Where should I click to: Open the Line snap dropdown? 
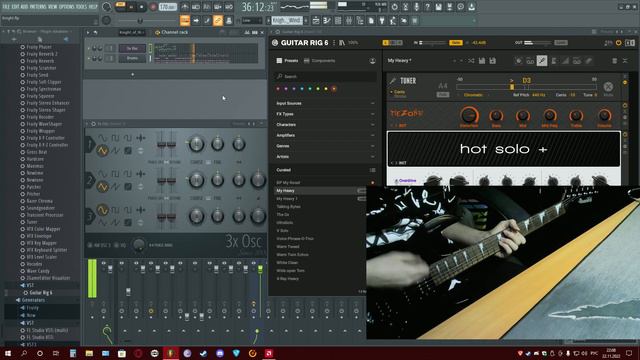coord(251,20)
